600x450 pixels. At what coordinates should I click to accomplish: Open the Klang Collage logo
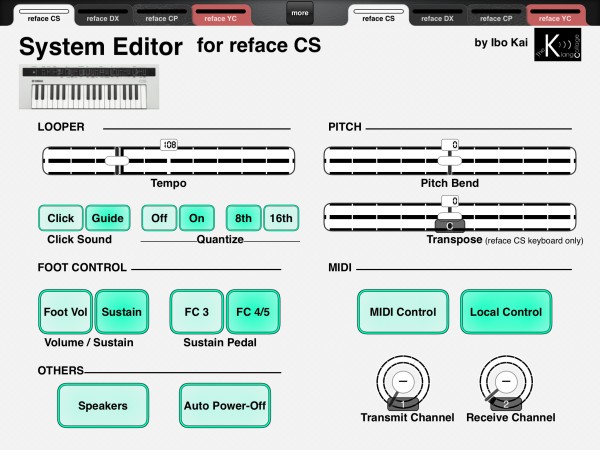558,44
